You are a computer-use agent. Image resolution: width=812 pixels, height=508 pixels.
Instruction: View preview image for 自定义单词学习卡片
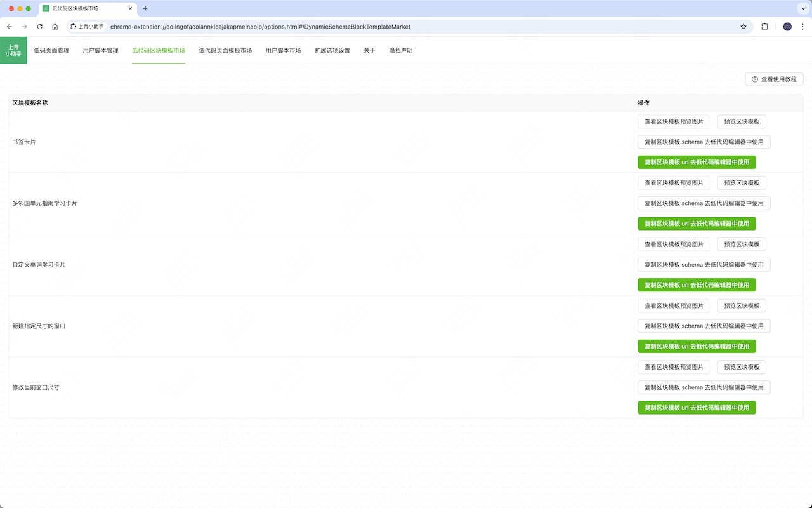[674, 244]
